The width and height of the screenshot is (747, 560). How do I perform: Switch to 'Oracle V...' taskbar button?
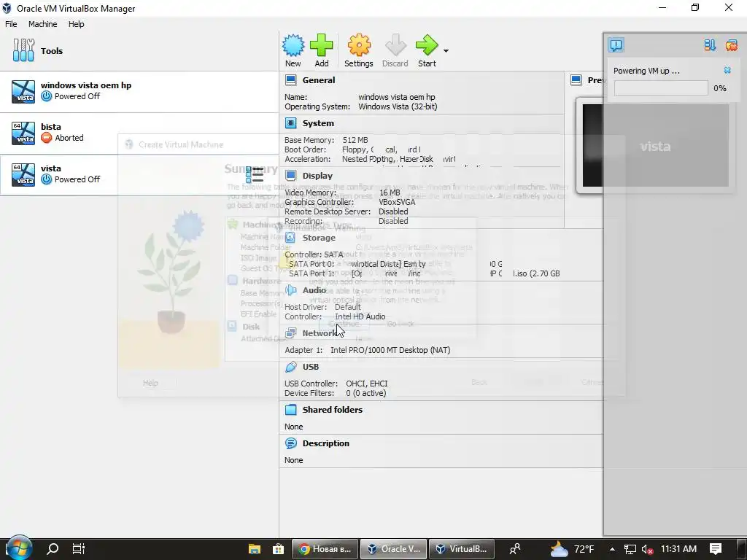coord(393,549)
